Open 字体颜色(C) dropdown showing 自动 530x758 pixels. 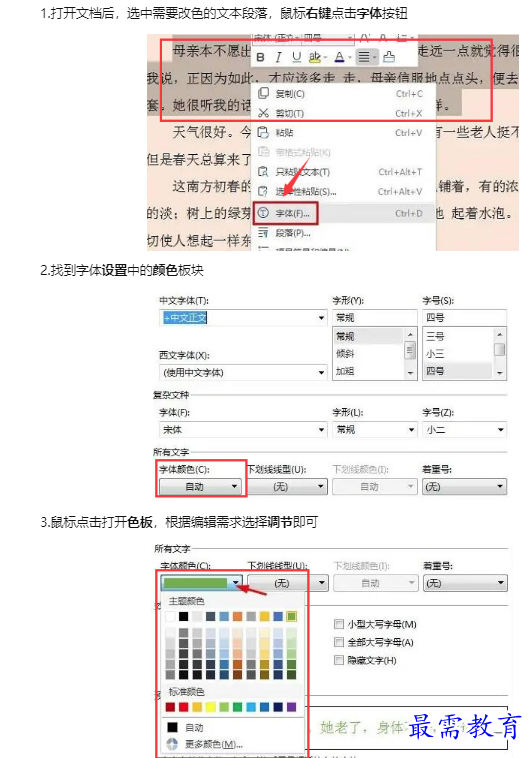[x=200, y=486]
